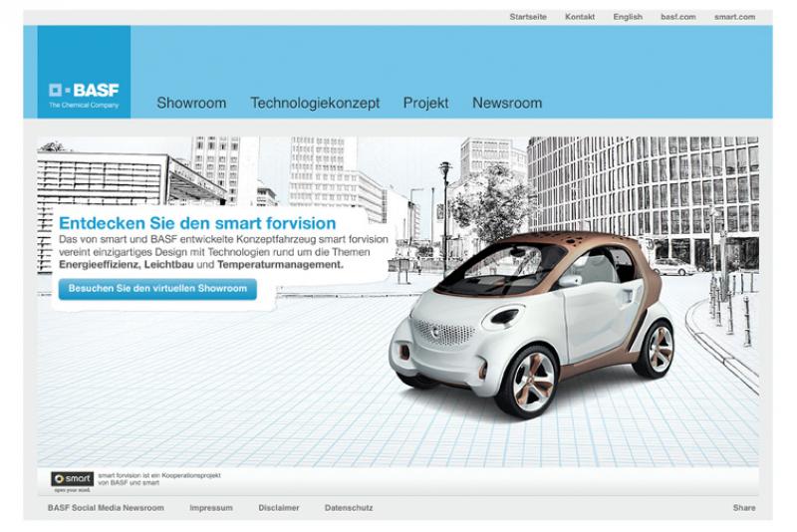Open BASF Social Media Newsroom link
Image resolution: width=797 pixels, height=532 pixels.
click(106, 508)
